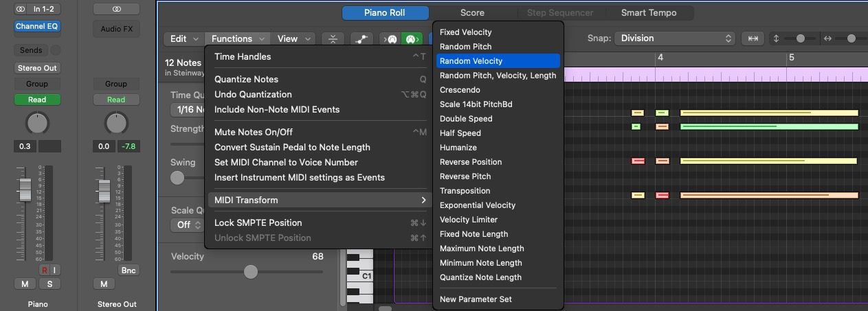The width and height of the screenshot is (868, 311).
Task: Select Humanize from MIDI Transform submenu
Action: coord(458,148)
